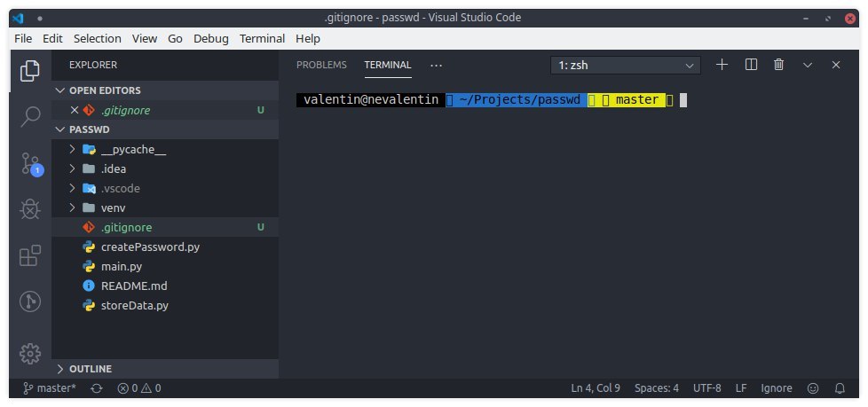Image resolution: width=868 pixels, height=407 pixels.
Task: Show more panel tabs via ellipsis
Action: 436,66
